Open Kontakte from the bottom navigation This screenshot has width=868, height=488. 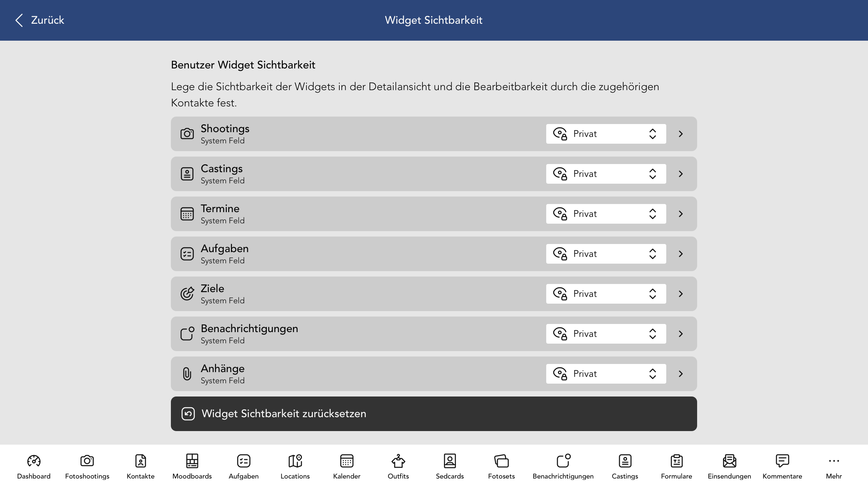140,466
